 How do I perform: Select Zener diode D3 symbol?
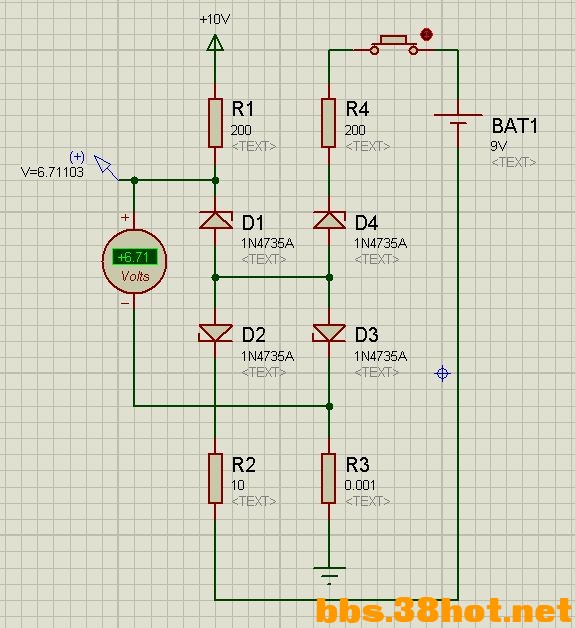(x=329, y=333)
